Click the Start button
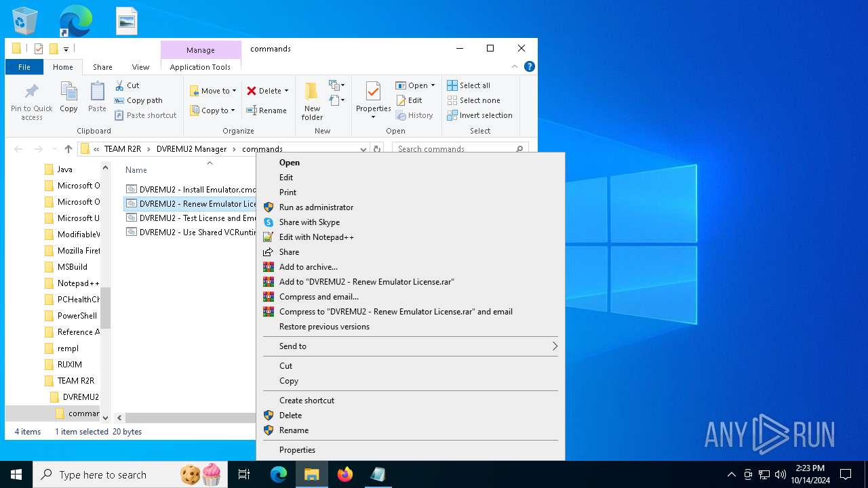Image resolution: width=868 pixels, height=488 pixels. [x=16, y=474]
